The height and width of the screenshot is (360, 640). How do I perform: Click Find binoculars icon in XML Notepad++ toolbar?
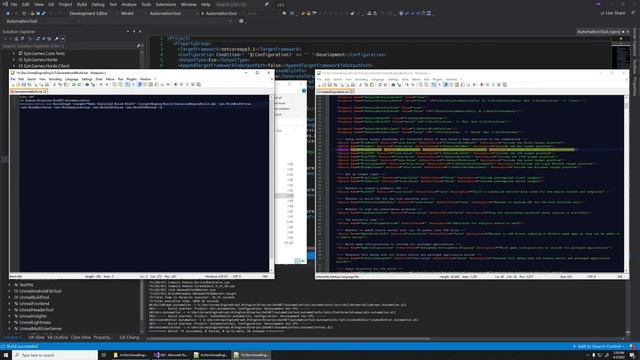[x=393, y=85]
